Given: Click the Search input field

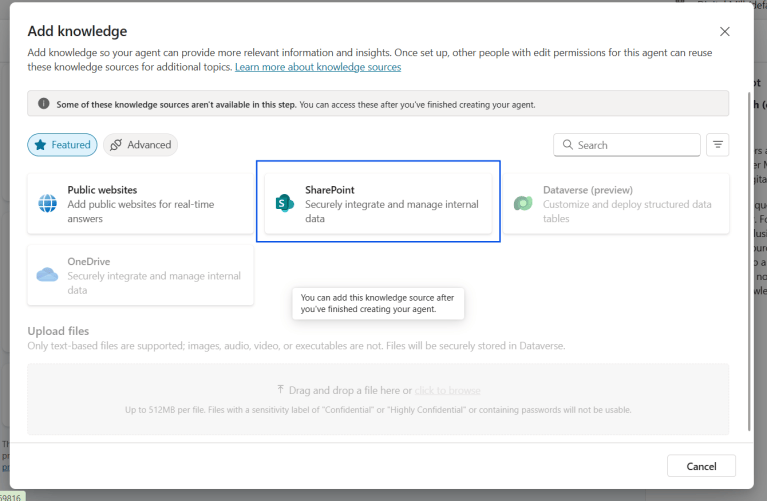Looking at the screenshot, I should 627,145.
